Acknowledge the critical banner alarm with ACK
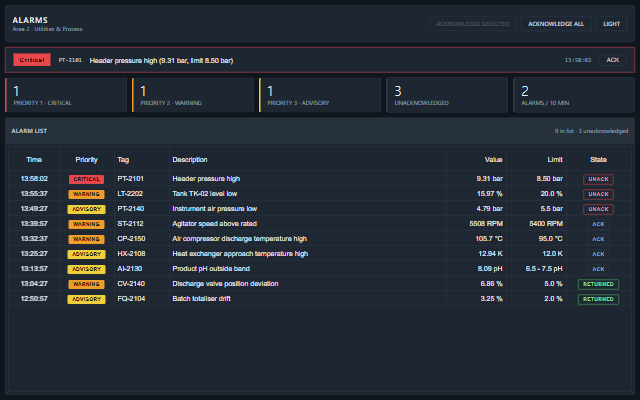The height and width of the screenshot is (400, 640). [x=613, y=60]
